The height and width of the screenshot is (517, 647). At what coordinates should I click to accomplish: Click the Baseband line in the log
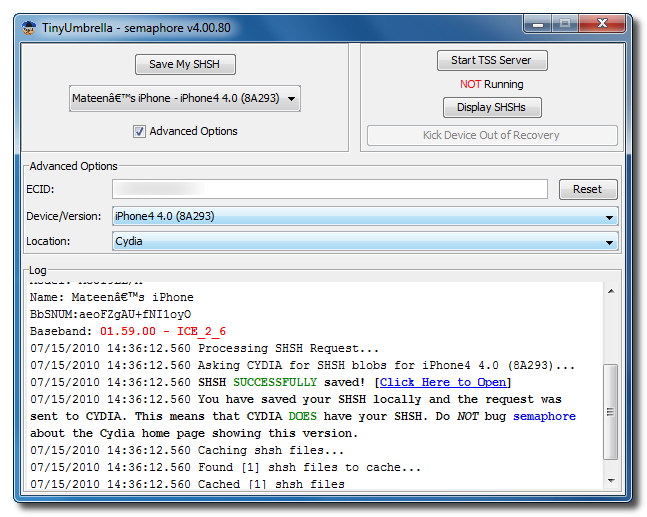128,331
